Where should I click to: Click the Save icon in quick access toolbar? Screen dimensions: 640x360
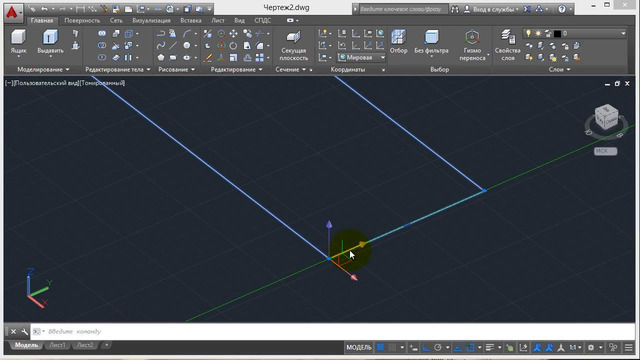click(116, 9)
